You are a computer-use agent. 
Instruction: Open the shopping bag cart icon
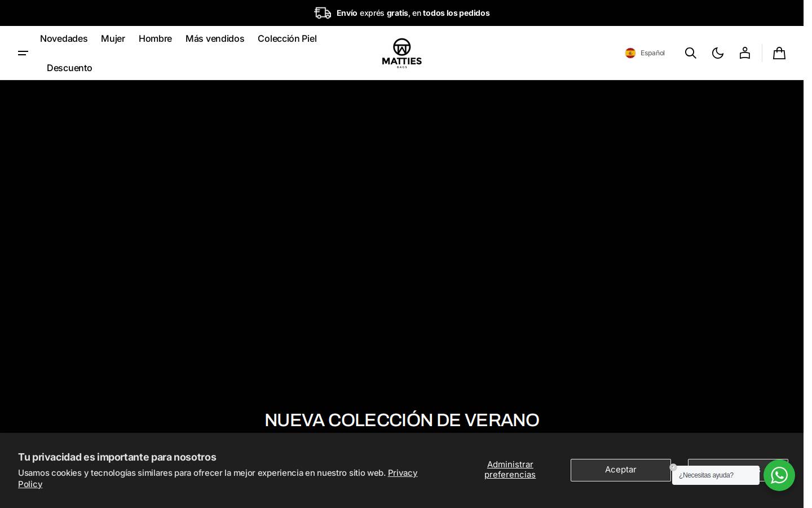(779, 53)
